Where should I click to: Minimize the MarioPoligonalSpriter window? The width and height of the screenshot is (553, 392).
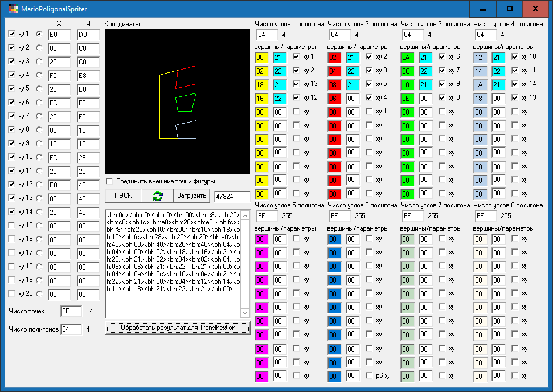[x=483, y=9]
